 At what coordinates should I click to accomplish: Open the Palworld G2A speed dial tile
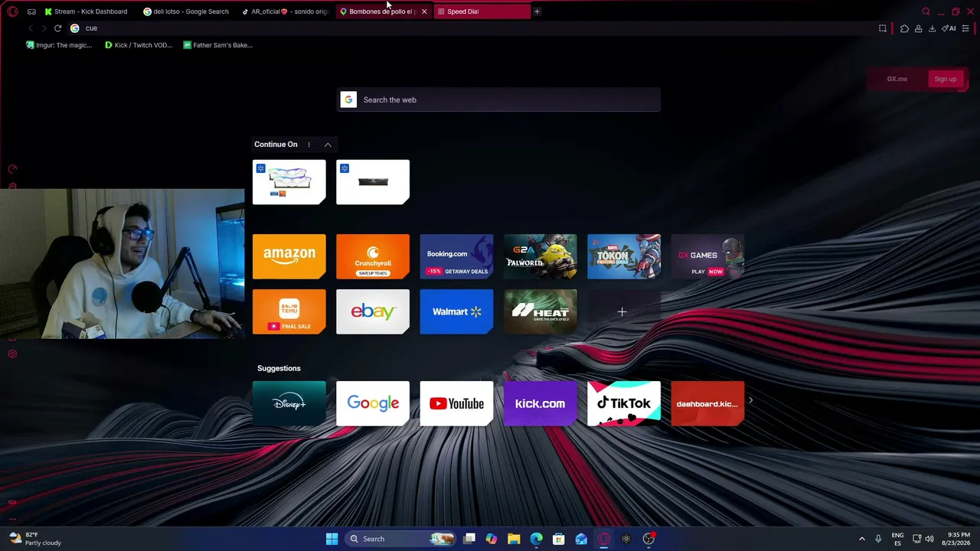pos(540,256)
